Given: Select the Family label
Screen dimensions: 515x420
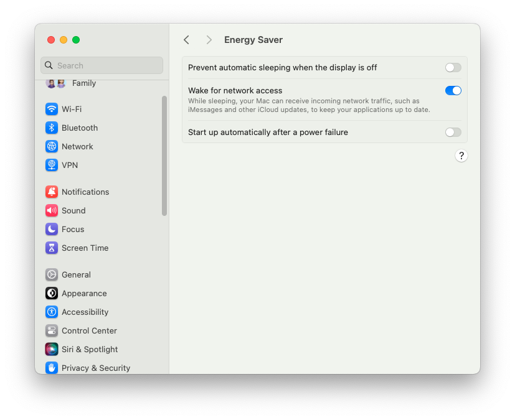Looking at the screenshot, I should tap(84, 83).
